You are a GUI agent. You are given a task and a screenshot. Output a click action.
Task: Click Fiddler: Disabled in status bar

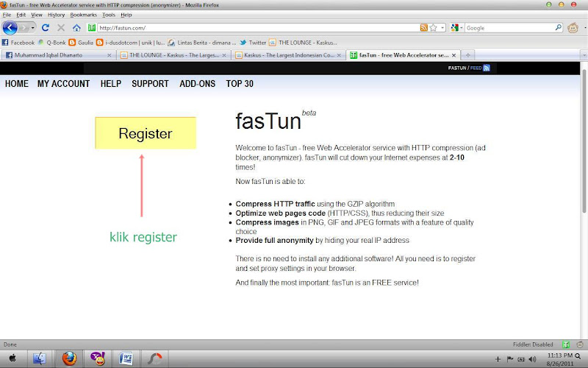tap(533, 344)
